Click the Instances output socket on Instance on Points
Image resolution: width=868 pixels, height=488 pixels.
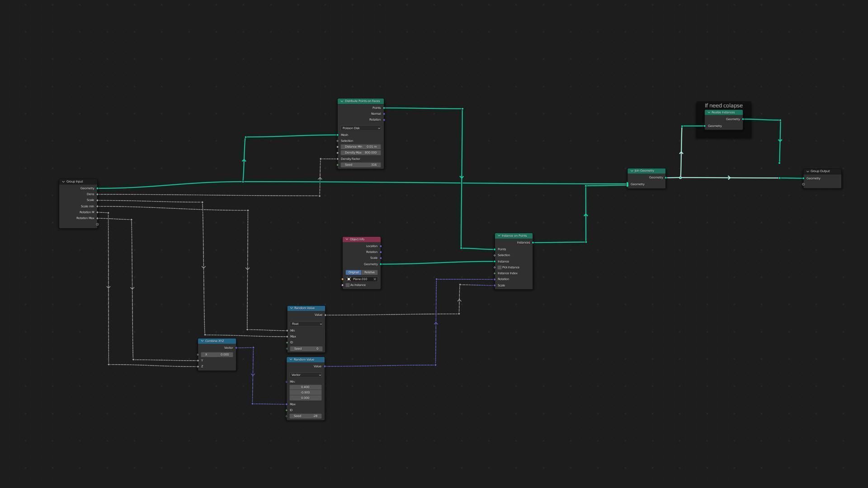click(x=533, y=243)
